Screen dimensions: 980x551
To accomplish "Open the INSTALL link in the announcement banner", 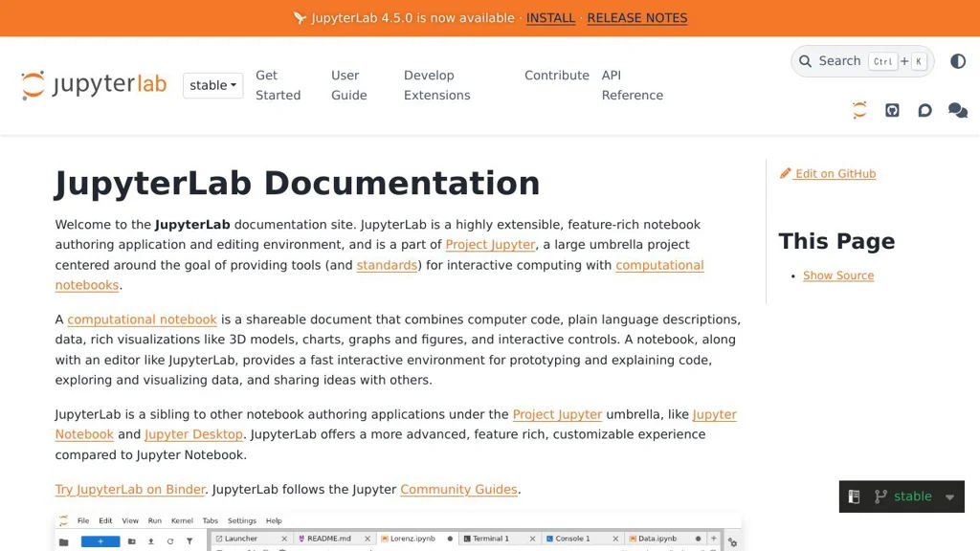I will point(550,18).
